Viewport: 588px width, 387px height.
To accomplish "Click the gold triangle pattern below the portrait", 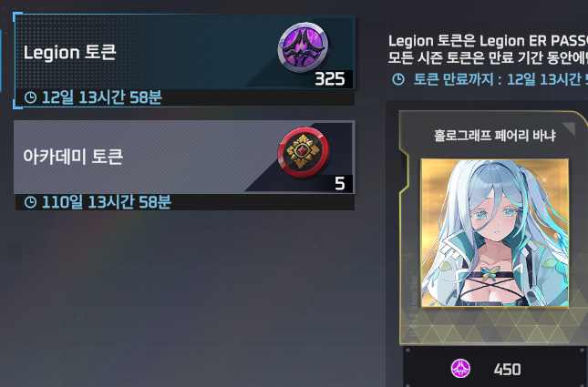I will tap(493, 326).
